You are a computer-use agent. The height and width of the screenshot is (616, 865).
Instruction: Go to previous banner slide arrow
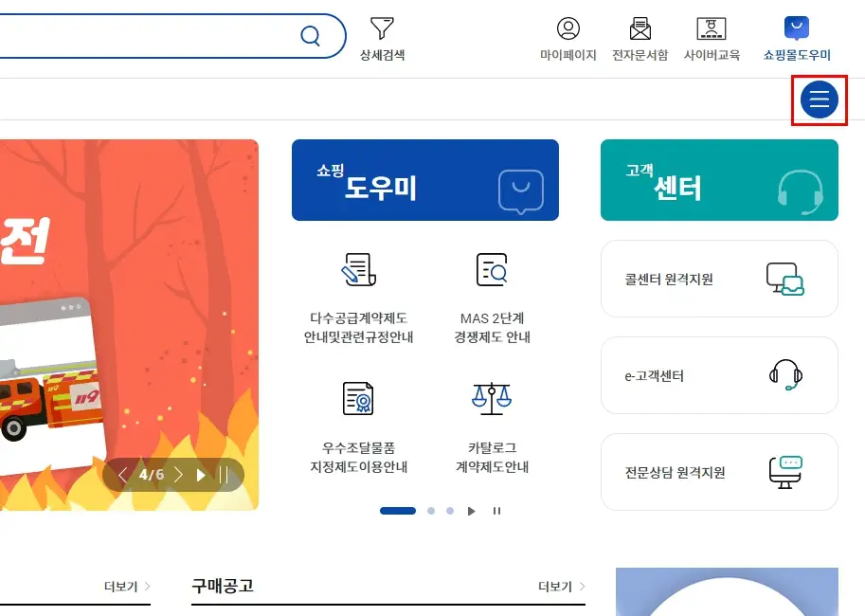click(x=122, y=475)
